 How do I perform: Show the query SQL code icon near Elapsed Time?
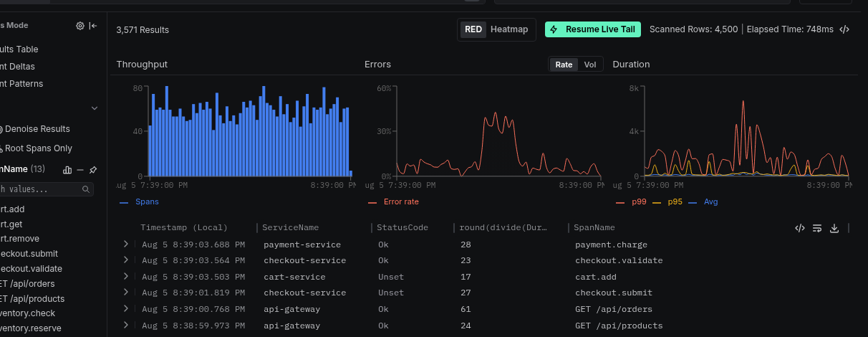pos(844,29)
